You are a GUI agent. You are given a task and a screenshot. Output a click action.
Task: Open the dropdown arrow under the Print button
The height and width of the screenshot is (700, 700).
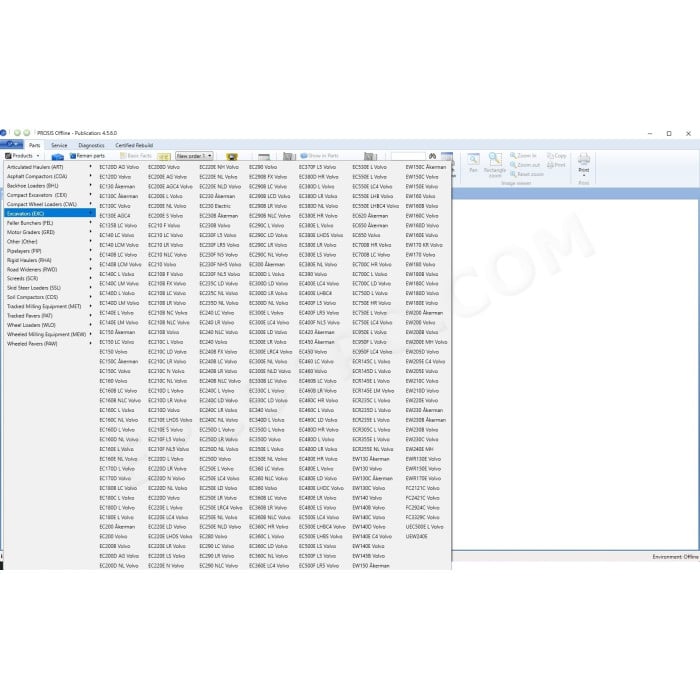(x=584, y=175)
